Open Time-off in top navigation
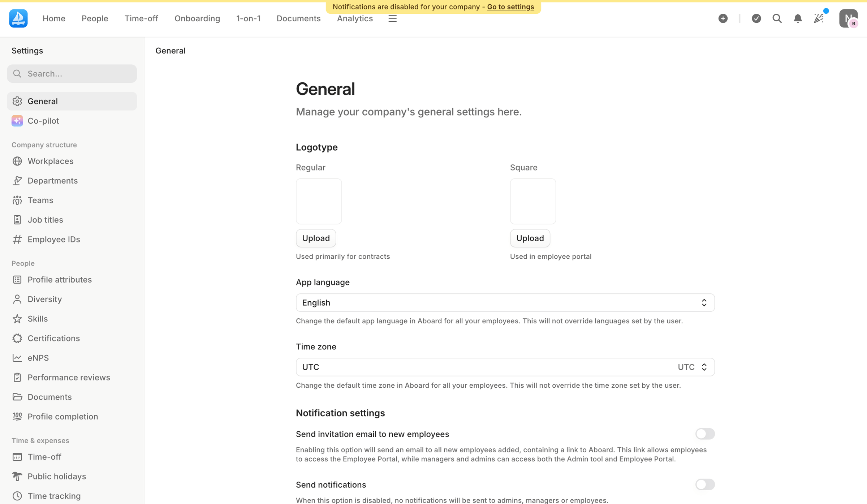This screenshot has height=504, width=867. (141, 18)
